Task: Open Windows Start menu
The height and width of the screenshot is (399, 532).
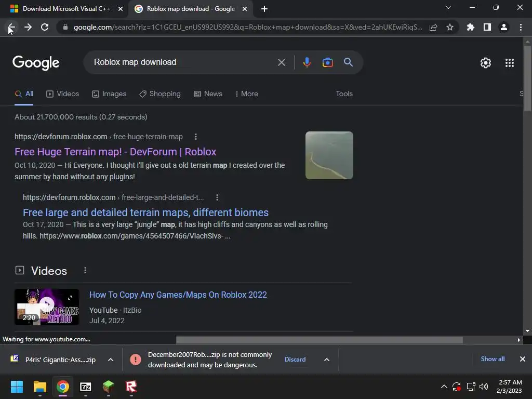Action: tap(17, 387)
